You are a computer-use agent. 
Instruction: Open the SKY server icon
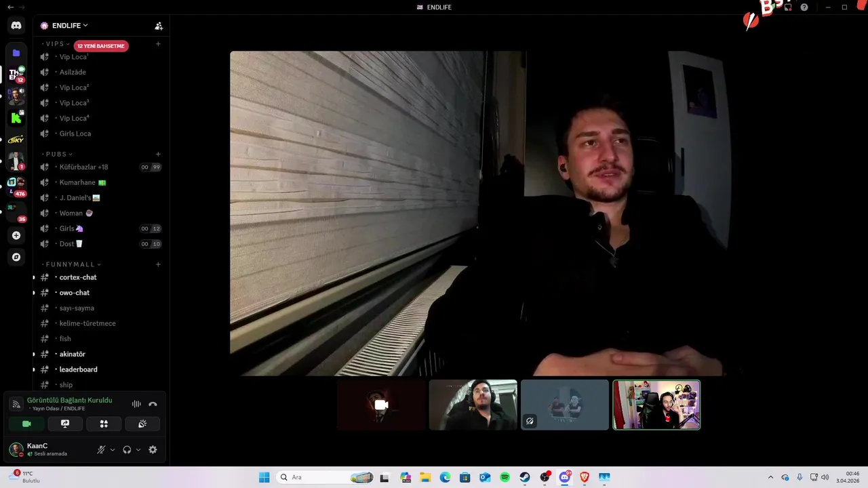click(16, 140)
